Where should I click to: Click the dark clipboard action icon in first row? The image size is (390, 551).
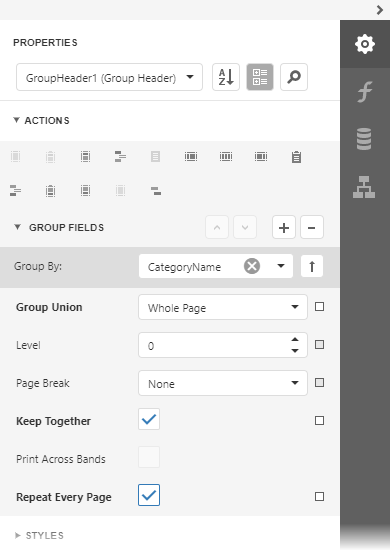[296, 157]
